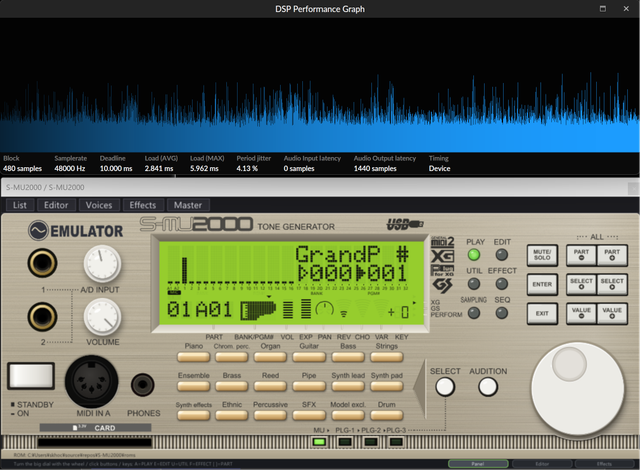Select the Pipe category button
The image size is (640, 470).
309,386
